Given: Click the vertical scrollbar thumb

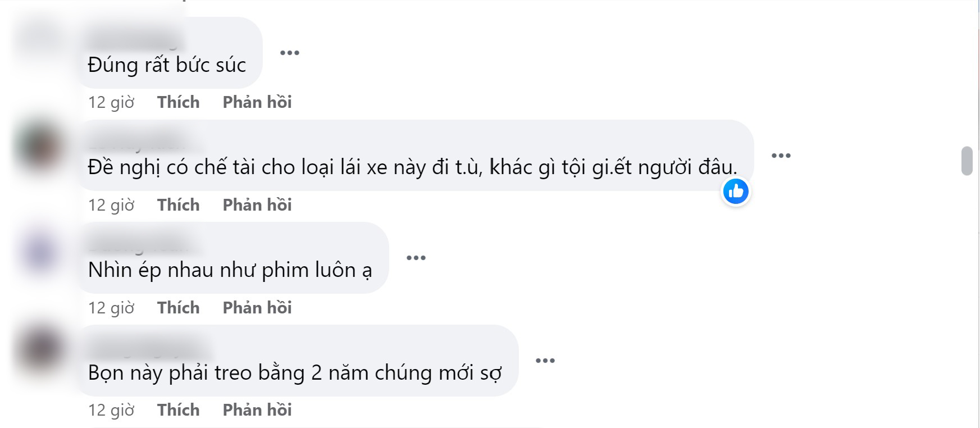Looking at the screenshot, I should [x=967, y=161].
